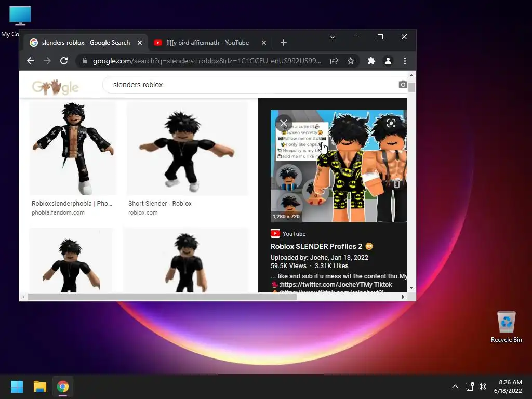Open the Robloxslenderphobia | Pho... link
Screen dimensions: 532x399
point(72,204)
